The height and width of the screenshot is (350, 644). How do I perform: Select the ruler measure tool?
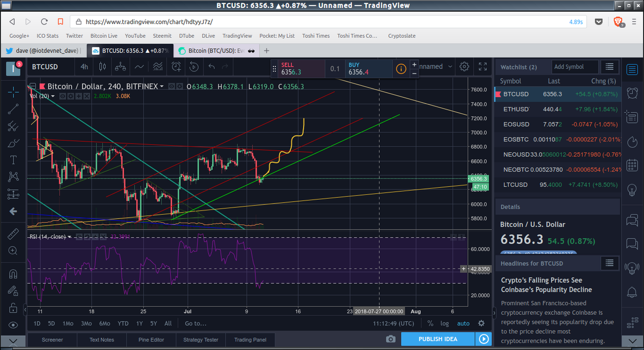pyautogui.click(x=13, y=234)
